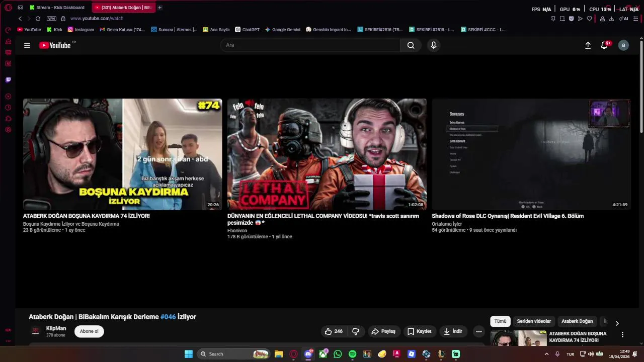
Task: Click the #046 hashtag in video title
Action: pos(168,317)
